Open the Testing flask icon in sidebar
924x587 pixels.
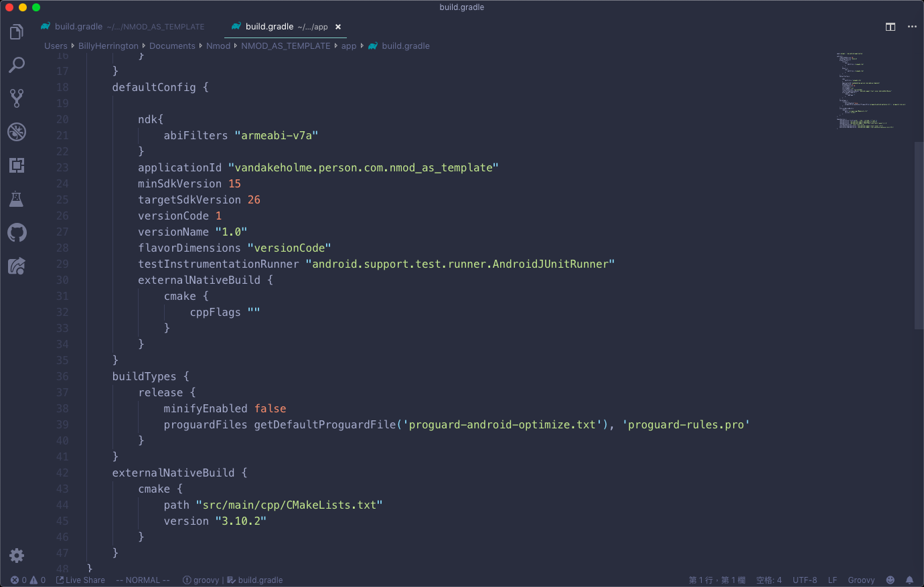16,199
